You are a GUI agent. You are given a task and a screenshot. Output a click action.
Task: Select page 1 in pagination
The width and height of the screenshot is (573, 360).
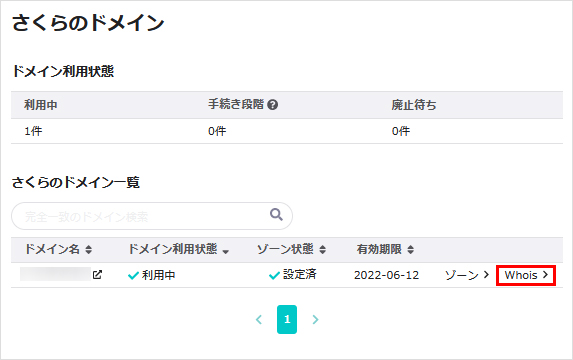287,319
